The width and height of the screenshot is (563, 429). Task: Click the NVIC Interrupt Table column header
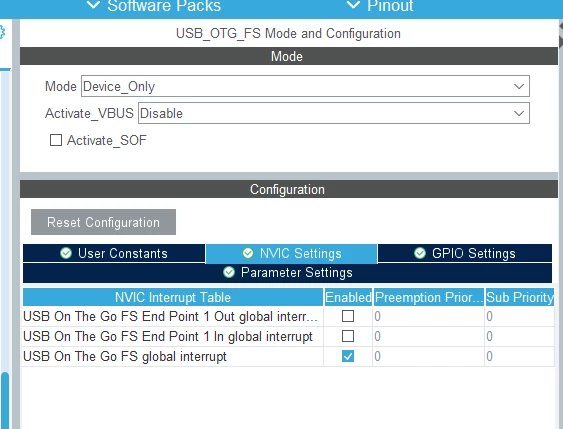[x=173, y=297]
